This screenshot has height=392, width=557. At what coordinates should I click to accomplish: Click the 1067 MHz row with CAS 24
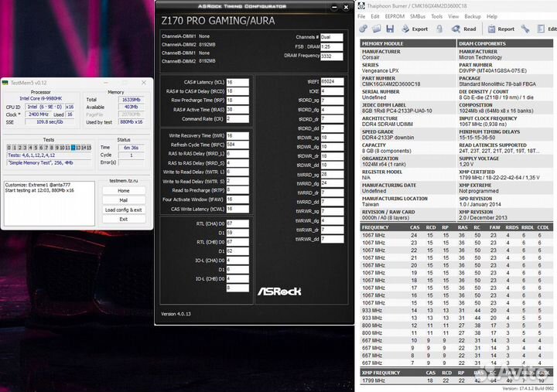[456, 235]
